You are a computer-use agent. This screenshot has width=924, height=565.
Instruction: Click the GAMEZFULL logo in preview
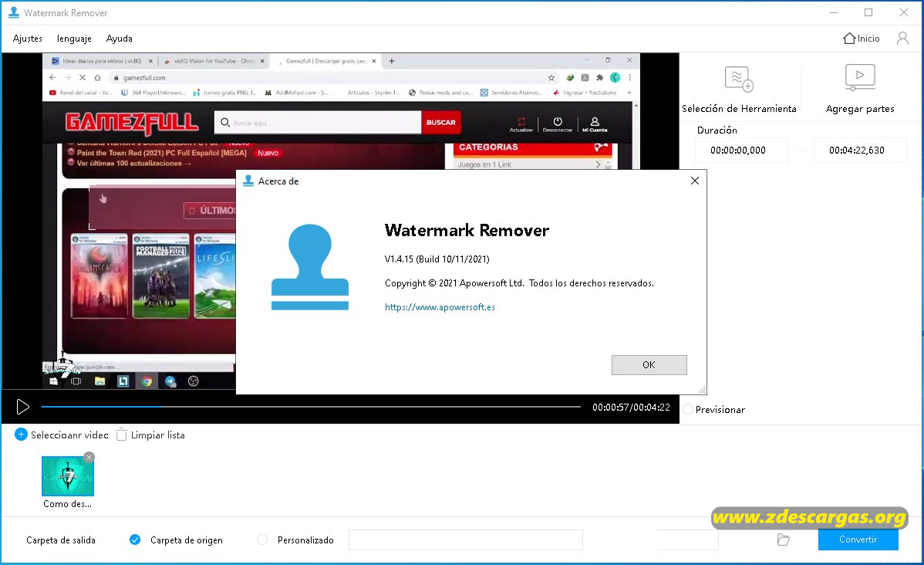pos(132,123)
